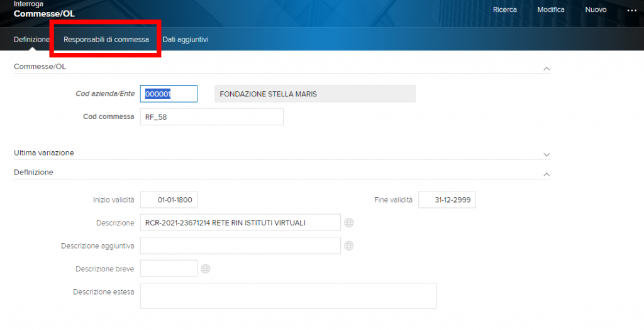
Task: Collapse the Commesse/OL section chevron
Action: pyautogui.click(x=546, y=67)
